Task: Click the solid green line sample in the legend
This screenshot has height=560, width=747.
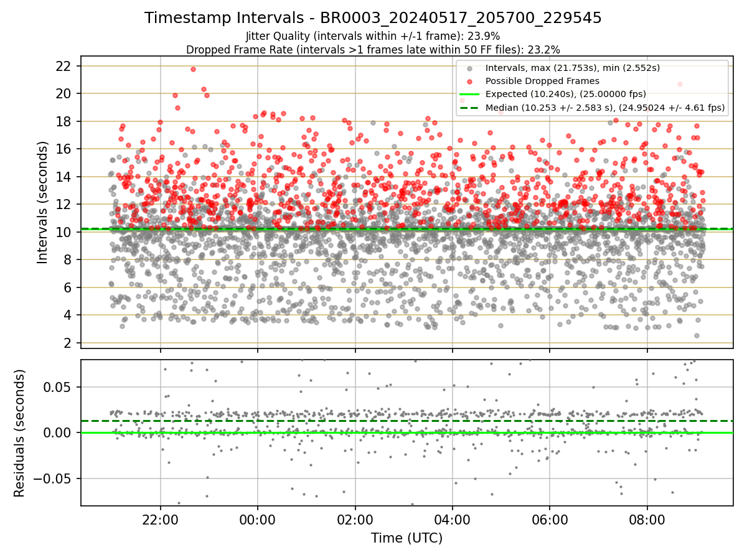Action: click(x=470, y=95)
